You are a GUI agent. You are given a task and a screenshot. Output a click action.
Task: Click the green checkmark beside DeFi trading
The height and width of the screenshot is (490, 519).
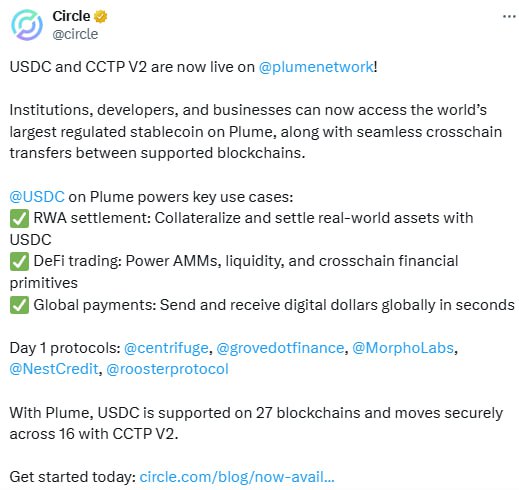tap(19, 262)
